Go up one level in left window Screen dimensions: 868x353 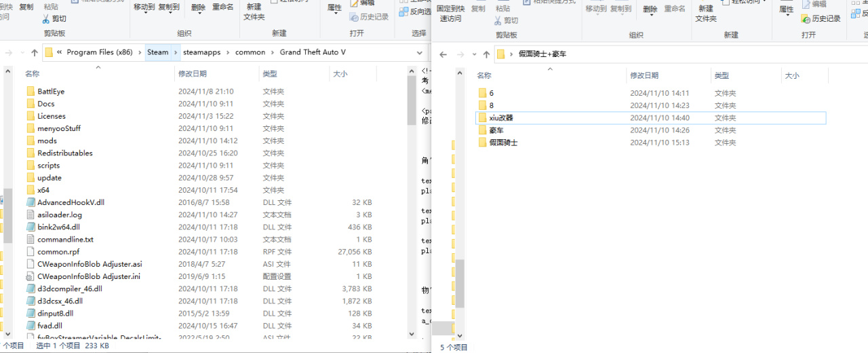[35, 52]
